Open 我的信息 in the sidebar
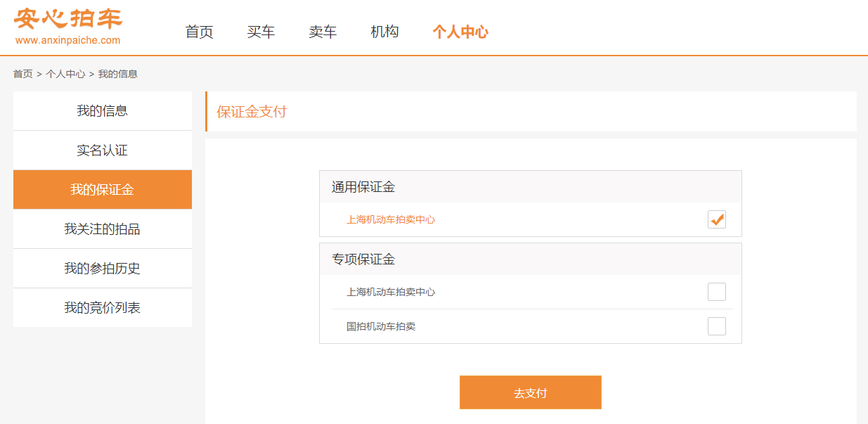This screenshot has height=424, width=868. pyautogui.click(x=103, y=111)
